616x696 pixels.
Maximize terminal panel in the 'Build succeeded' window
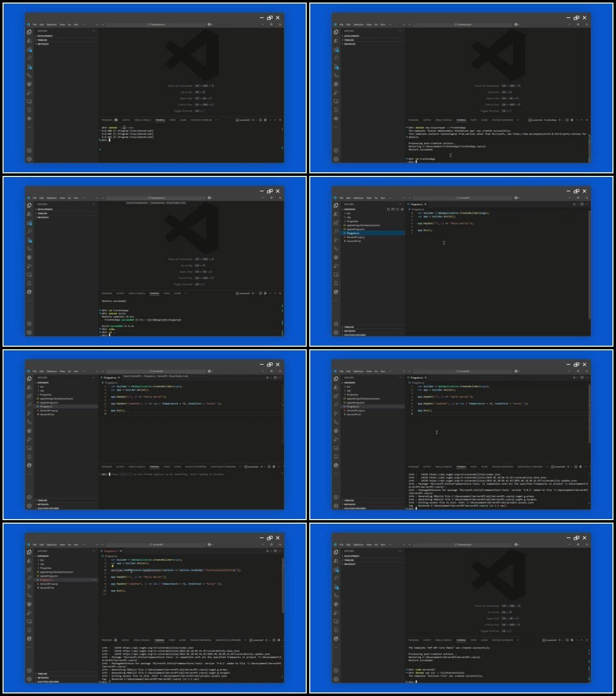[x=275, y=294]
